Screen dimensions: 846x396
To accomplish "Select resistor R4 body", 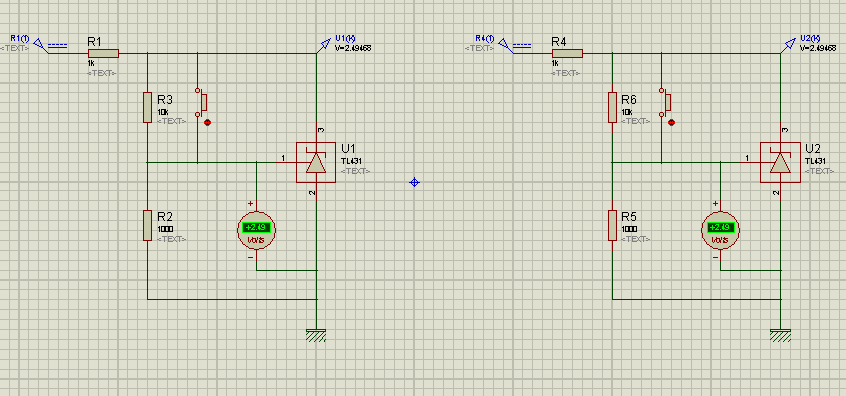I will [x=567, y=53].
